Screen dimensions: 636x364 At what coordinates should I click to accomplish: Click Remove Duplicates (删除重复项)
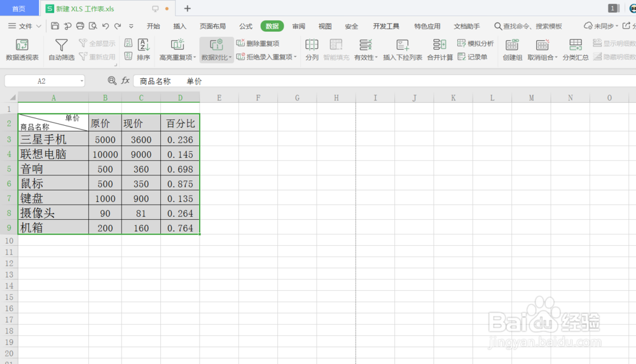(x=258, y=43)
